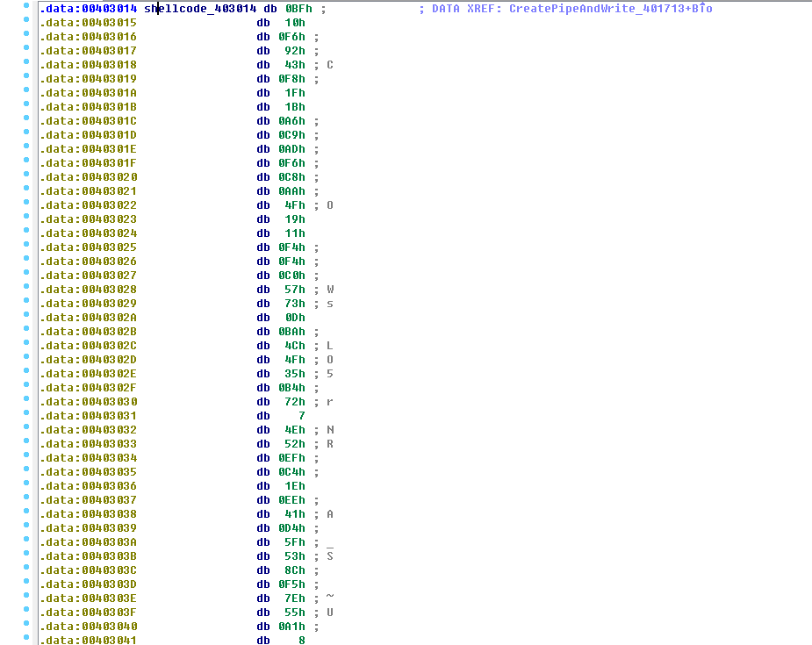
Task: Select address .data:00403015
Action: (x=89, y=23)
